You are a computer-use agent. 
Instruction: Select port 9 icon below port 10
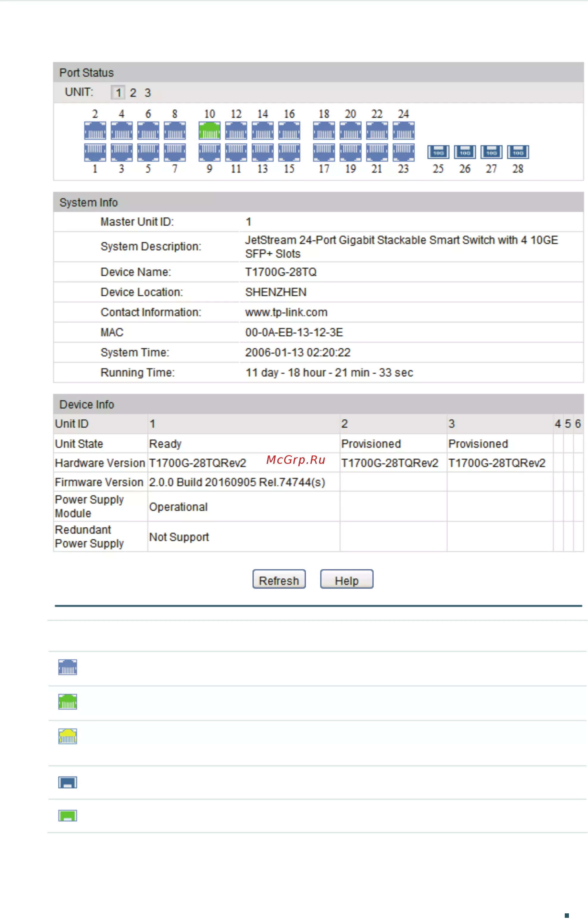pyautogui.click(x=209, y=152)
